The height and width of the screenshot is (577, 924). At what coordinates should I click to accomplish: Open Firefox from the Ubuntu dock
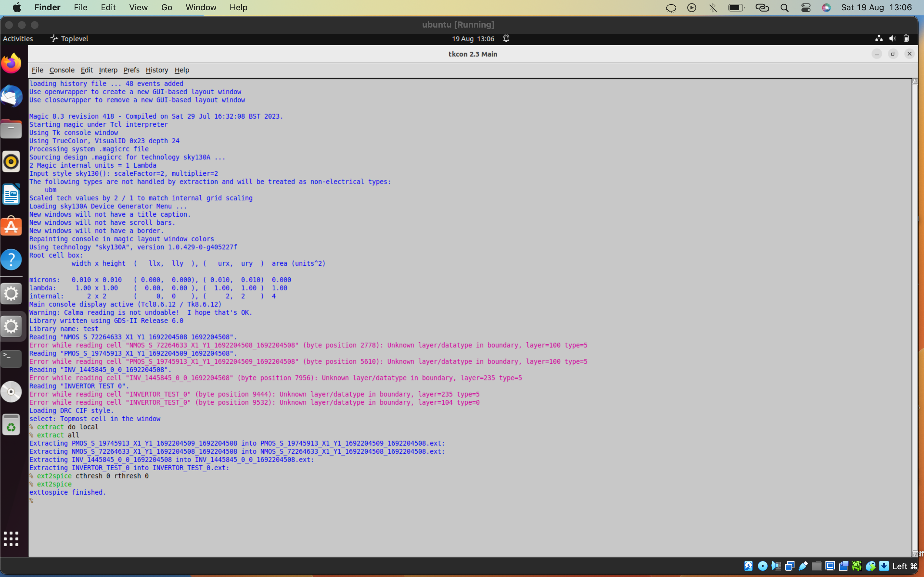point(12,63)
